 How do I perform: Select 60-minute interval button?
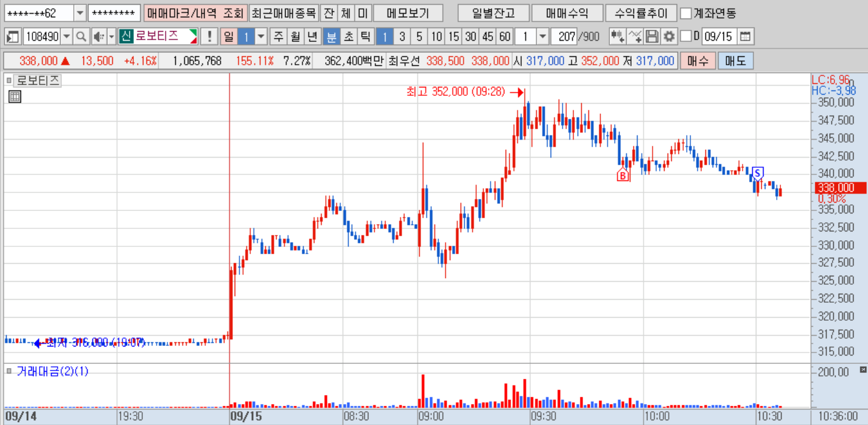[505, 37]
